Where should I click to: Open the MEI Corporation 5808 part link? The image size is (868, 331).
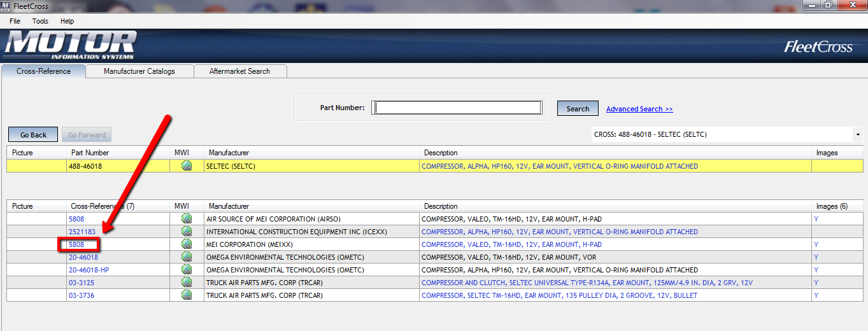click(76, 244)
